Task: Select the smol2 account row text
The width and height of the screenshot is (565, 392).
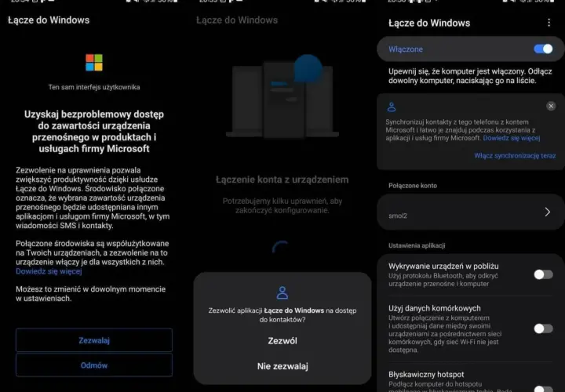Action: pos(398,216)
